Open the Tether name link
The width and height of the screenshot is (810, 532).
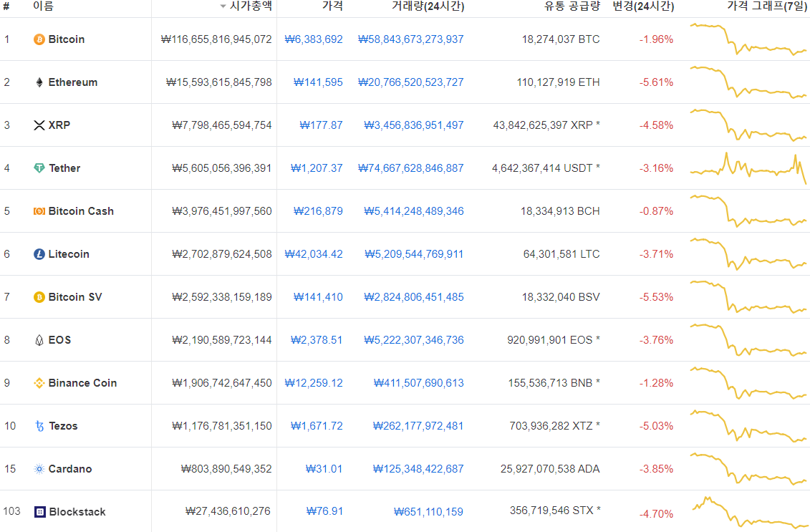[64, 168]
